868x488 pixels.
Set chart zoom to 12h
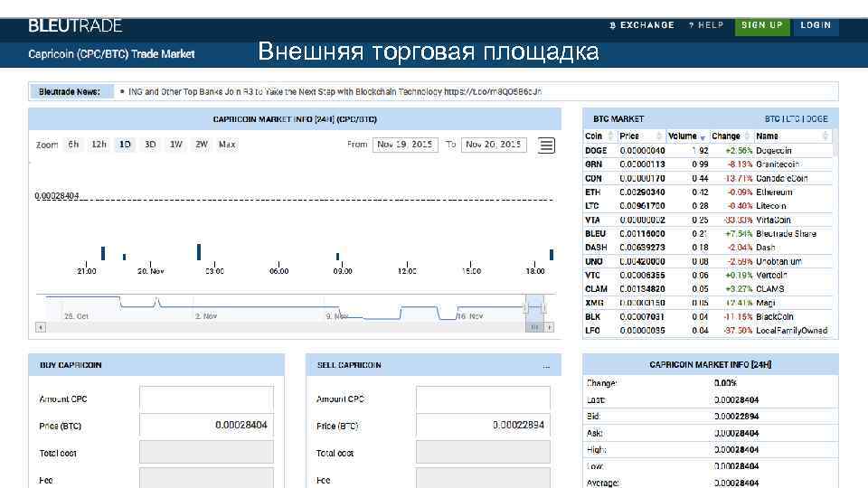(99, 145)
